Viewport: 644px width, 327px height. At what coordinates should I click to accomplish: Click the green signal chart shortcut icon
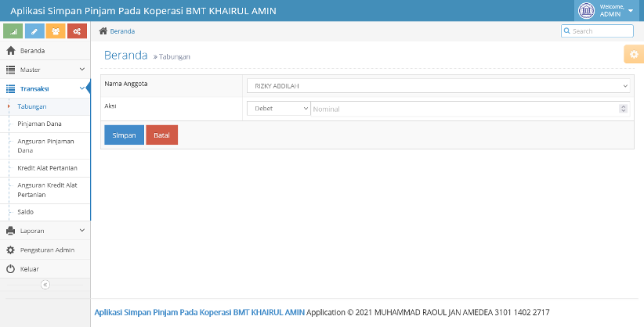coord(13,31)
